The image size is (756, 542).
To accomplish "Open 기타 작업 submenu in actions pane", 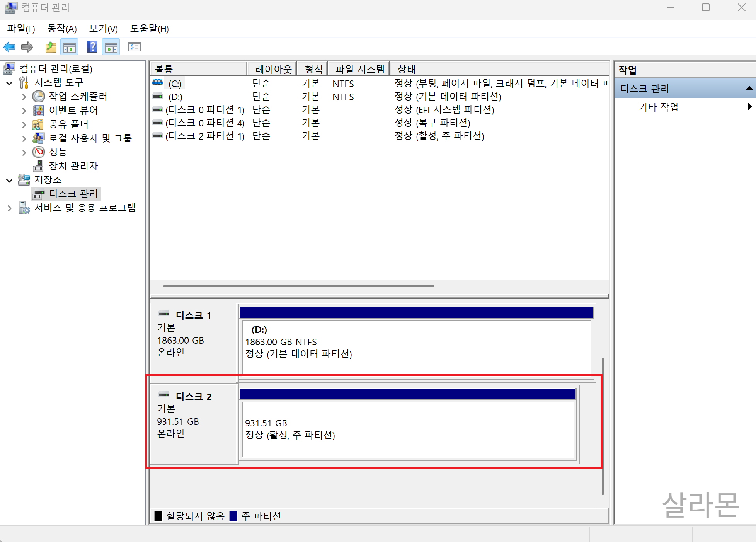I will [658, 107].
